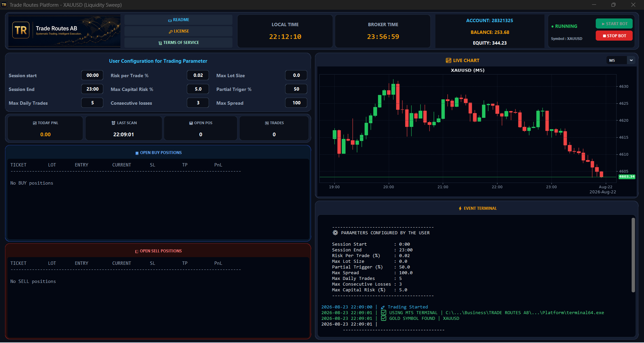Image resolution: width=644 pixels, height=343 pixels.
Task: Start the trading bot
Action: pyautogui.click(x=614, y=24)
